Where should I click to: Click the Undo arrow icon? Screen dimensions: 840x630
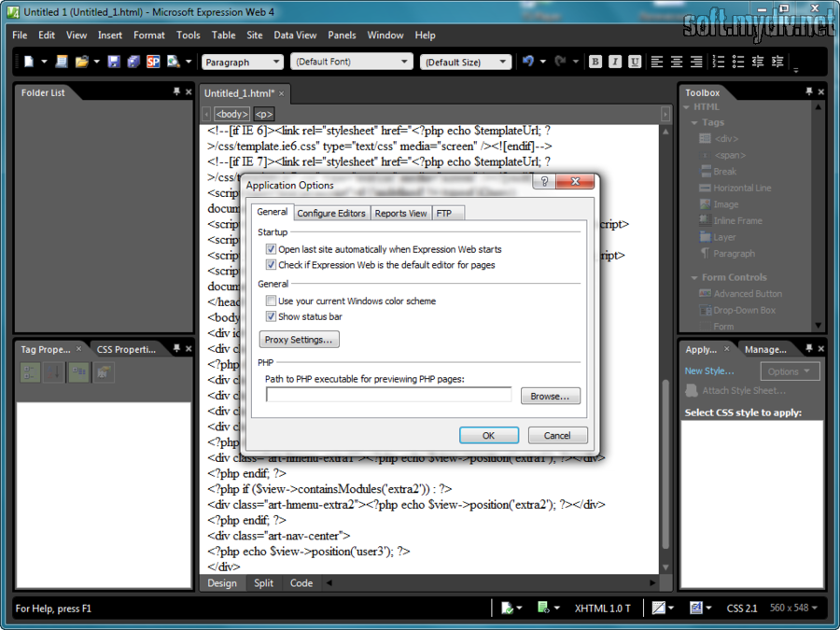click(x=528, y=62)
